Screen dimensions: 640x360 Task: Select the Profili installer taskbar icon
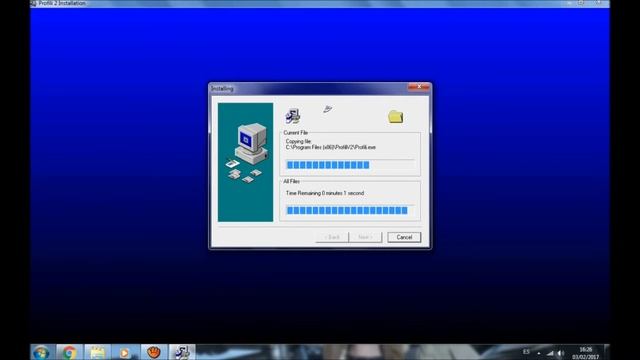point(182,352)
